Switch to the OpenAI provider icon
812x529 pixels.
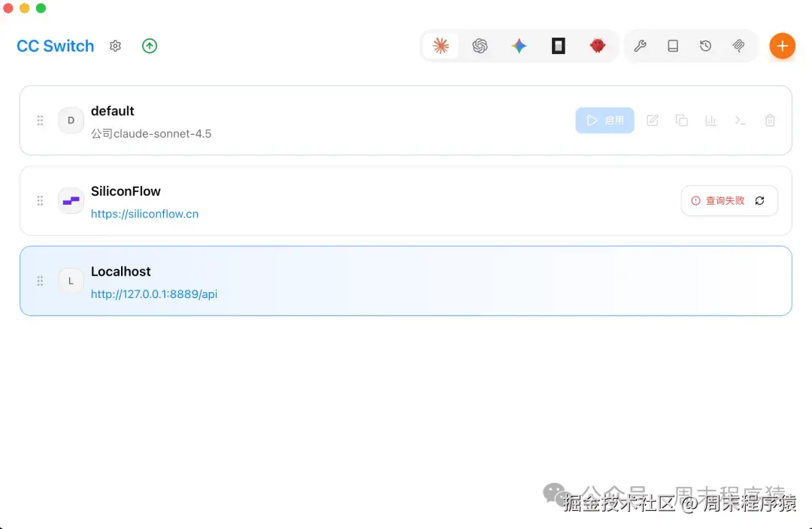(x=480, y=46)
